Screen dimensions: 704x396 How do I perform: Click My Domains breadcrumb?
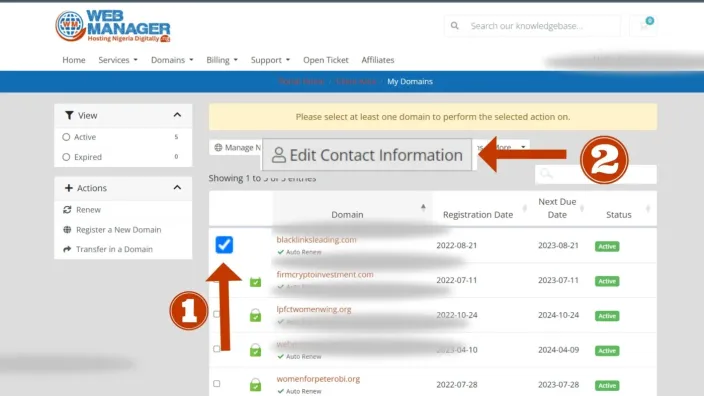click(x=410, y=81)
